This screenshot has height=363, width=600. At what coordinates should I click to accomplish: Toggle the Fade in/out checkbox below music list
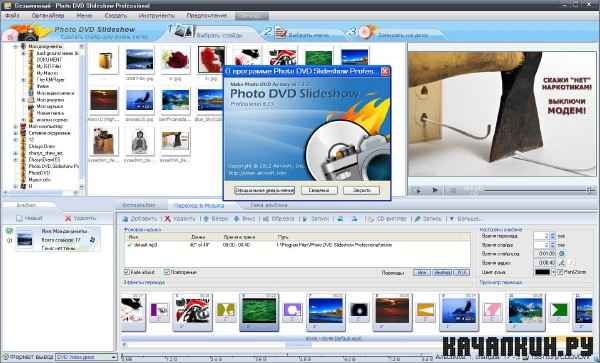(127, 272)
